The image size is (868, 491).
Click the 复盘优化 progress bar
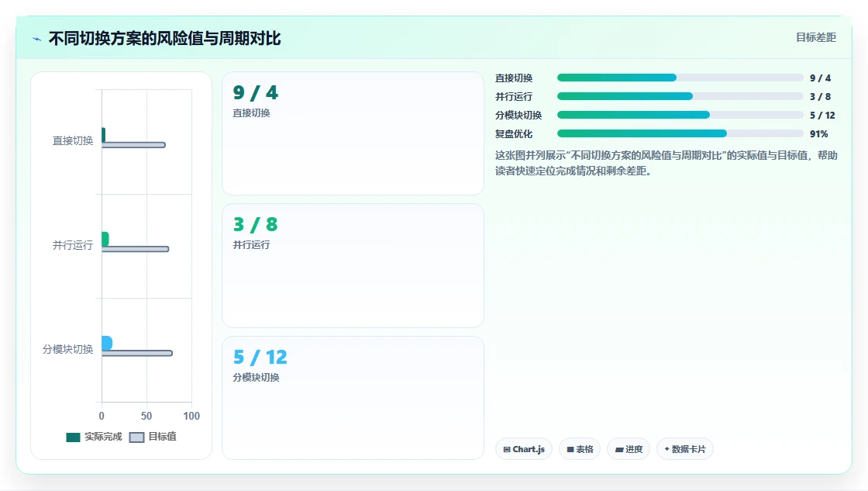680,133
